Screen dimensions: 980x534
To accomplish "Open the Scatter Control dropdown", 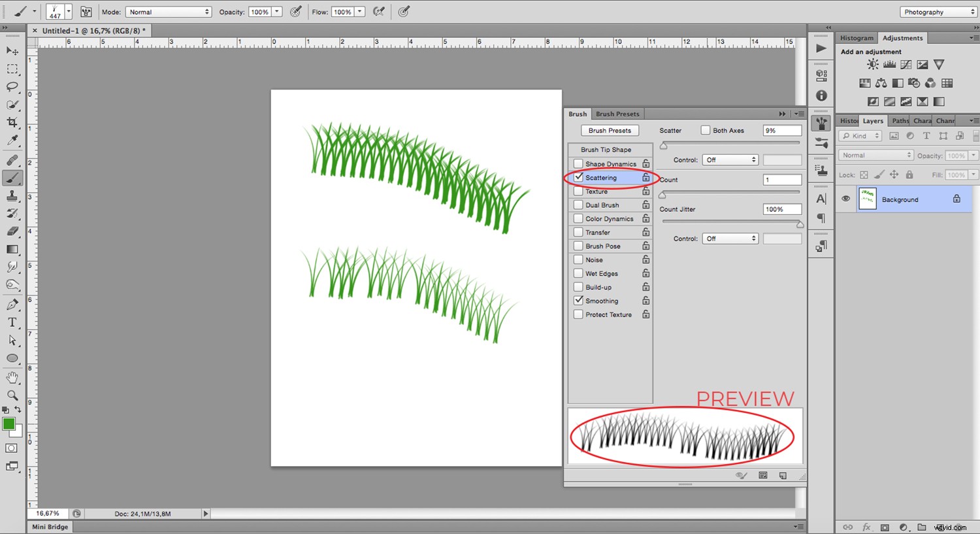I will pyautogui.click(x=730, y=159).
